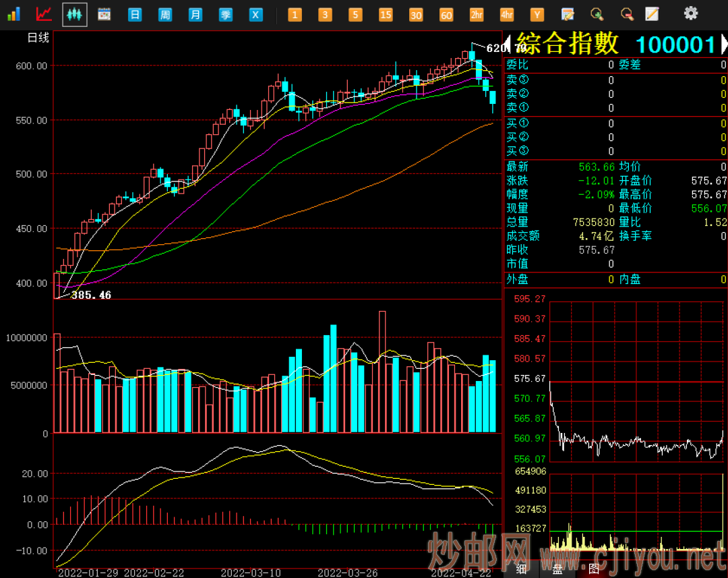Open the bar chart view icon
The image size is (728, 578).
(13, 14)
